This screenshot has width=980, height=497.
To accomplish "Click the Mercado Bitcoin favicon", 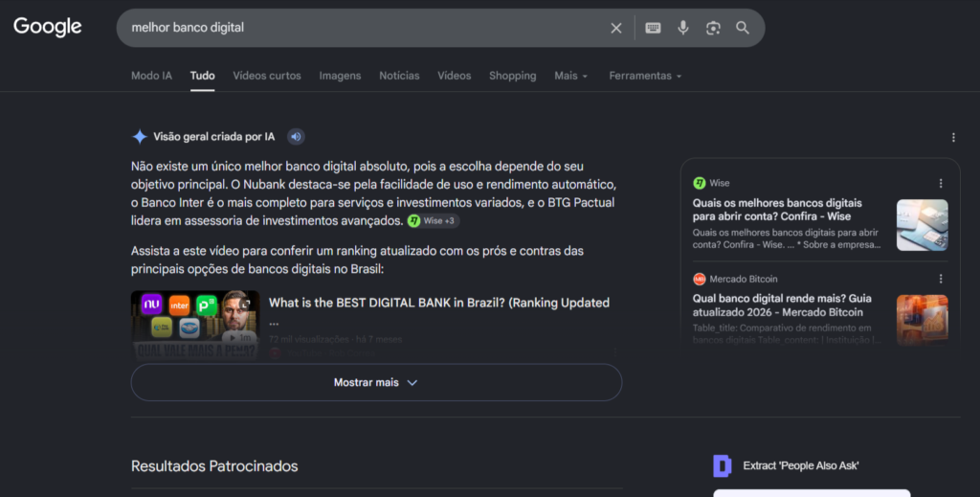I will [700, 279].
